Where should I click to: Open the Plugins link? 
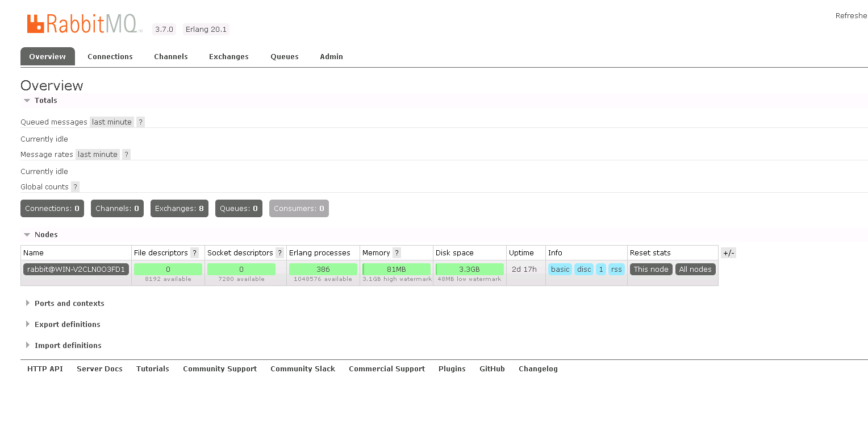452,369
